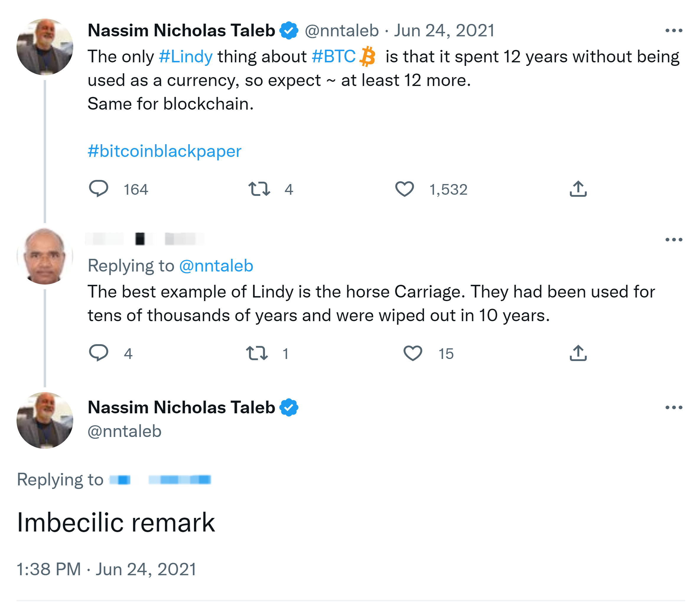Image resolution: width=700 pixels, height=616 pixels.
Task: Open more options on 'Imbecilic remark' tweet
Action: (674, 407)
